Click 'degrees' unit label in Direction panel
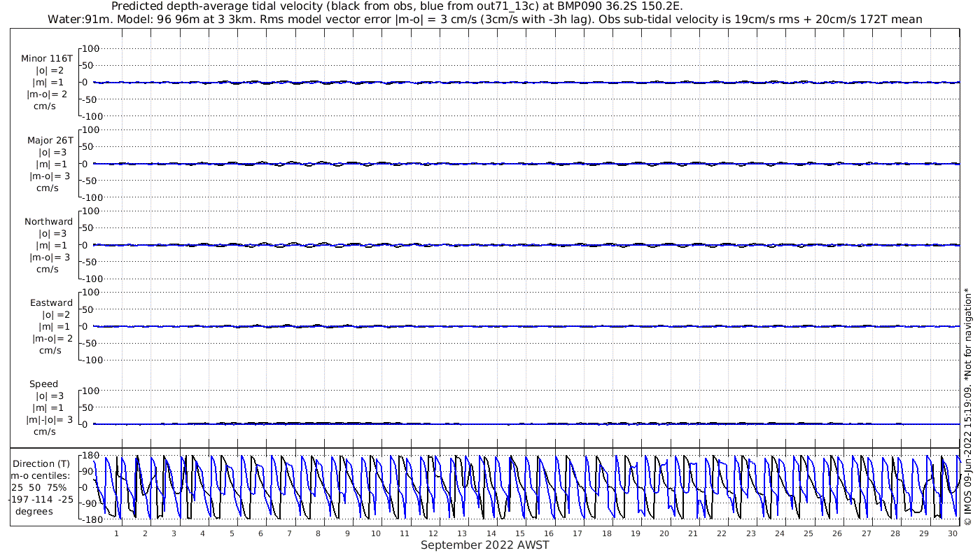 tap(34, 511)
